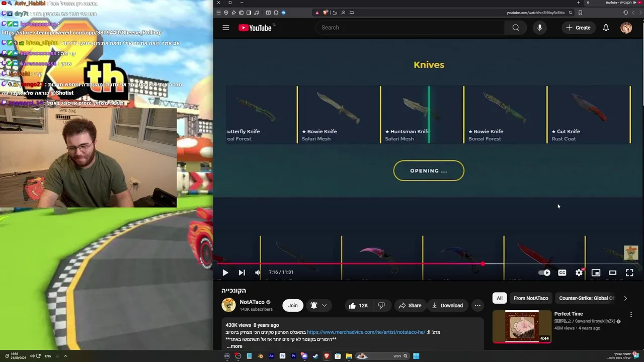Click the Create button

click(578, 28)
